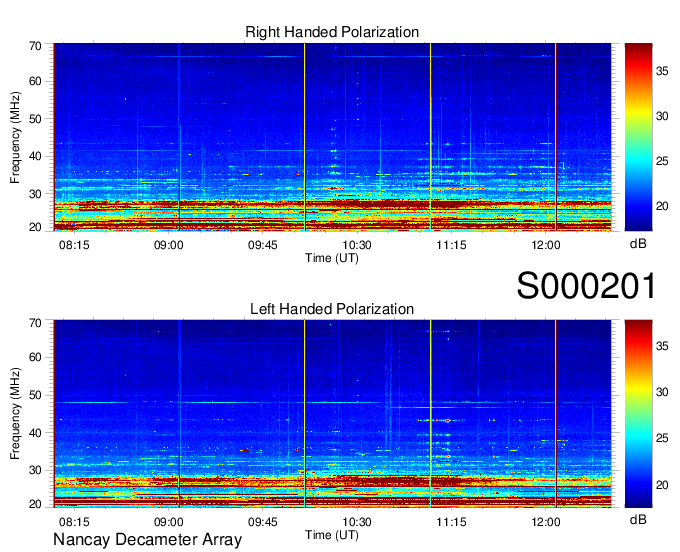
Task: Click the 09:45 tick label on bottom plot
Action: pyautogui.click(x=262, y=522)
